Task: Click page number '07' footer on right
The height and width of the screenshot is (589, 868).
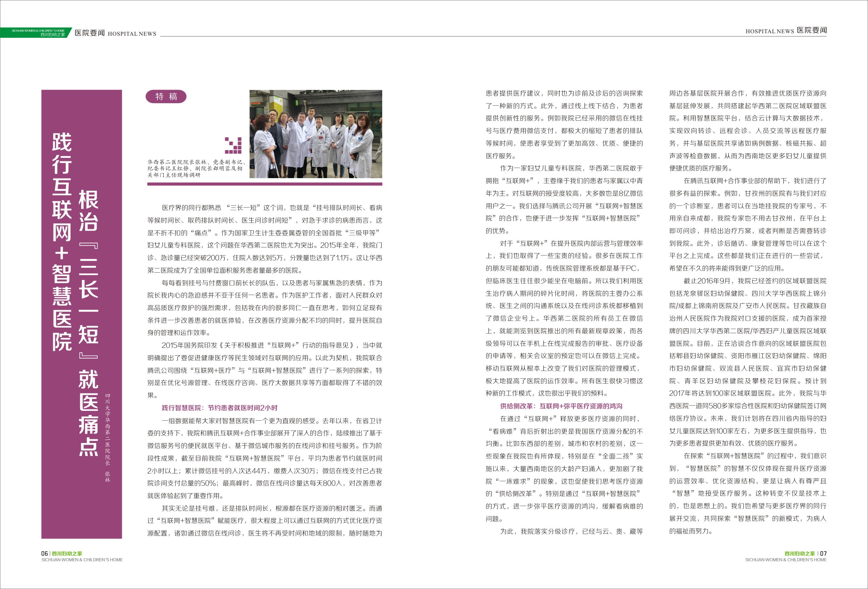Action: tap(824, 554)
